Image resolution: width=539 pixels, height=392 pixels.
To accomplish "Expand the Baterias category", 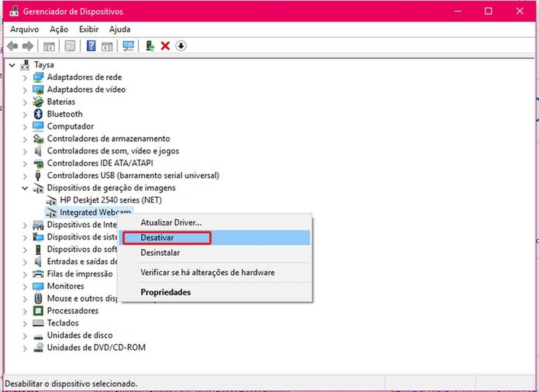I will tap(25, 102).
